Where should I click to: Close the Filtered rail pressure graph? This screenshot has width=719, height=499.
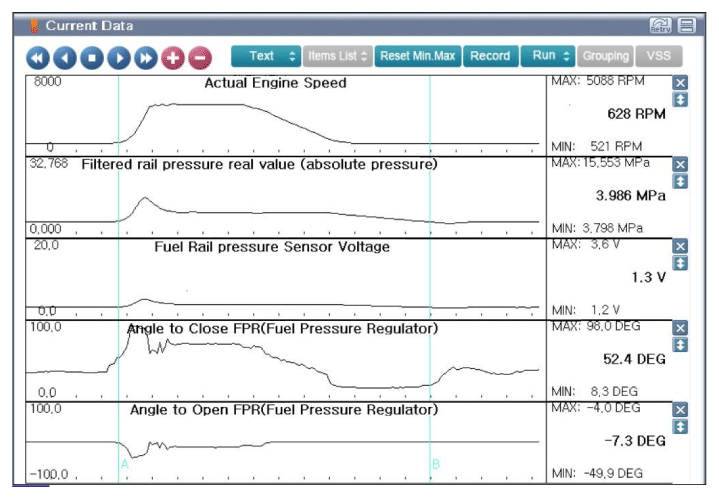click(x=681, y=165)
